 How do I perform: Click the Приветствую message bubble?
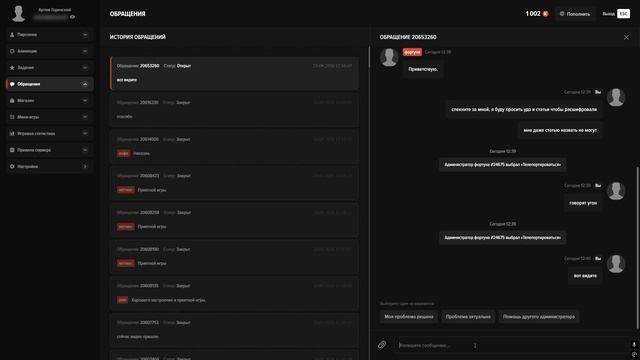[423, 69]
